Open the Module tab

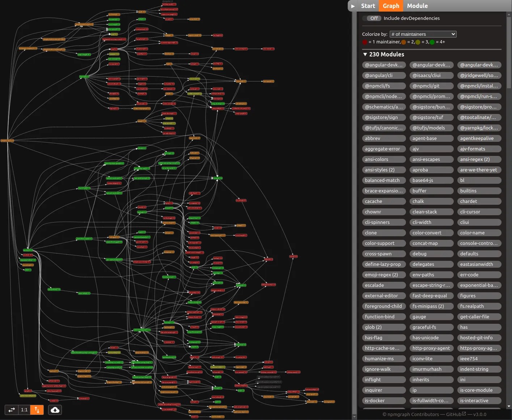pos(417,6)
